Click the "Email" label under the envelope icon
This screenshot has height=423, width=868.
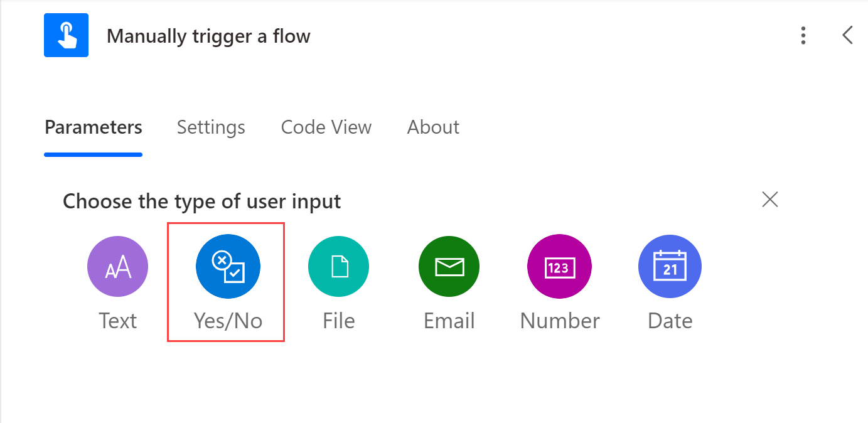click(449, 321)
